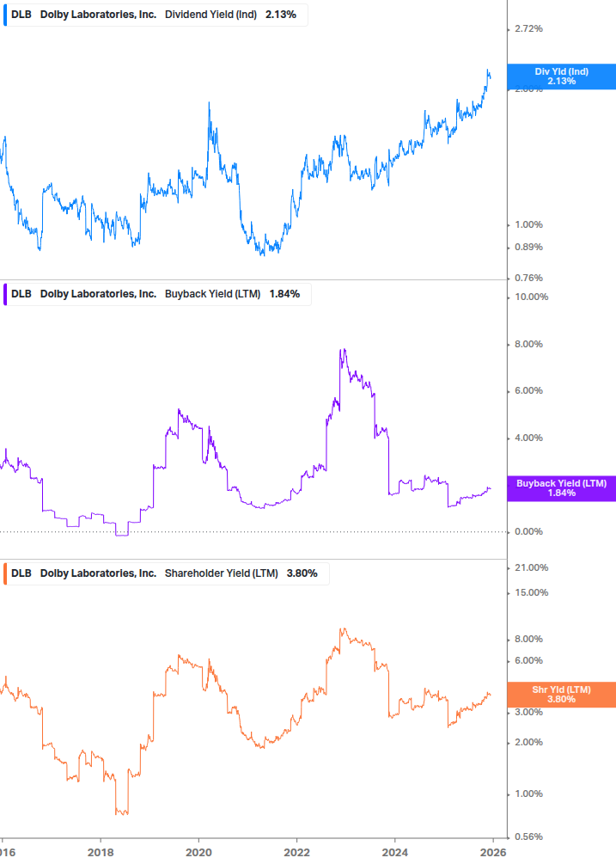Click the 0.00% tick on buyback axis

[x=528, y=532]
